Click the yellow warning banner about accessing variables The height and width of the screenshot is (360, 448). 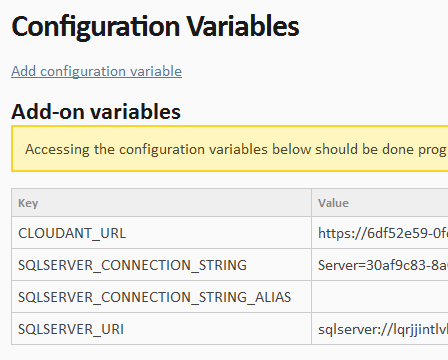pos(230,149)
